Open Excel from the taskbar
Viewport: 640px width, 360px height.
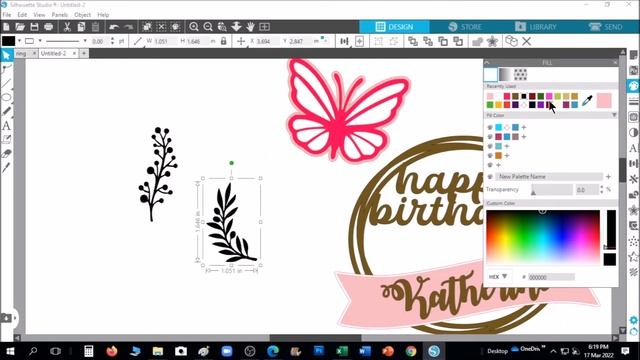point(342,351)
